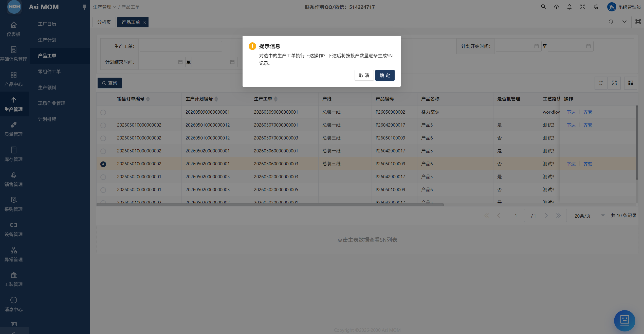Expand the tab options dropdown chevron
The height and width of the screenshot is (334, 644).
coord(624,22)
